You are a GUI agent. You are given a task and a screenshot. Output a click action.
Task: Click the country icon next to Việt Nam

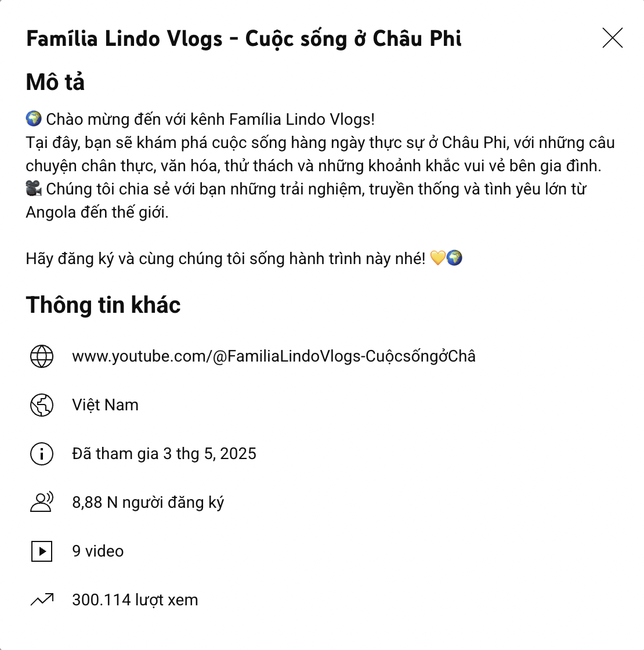(42, 405)
